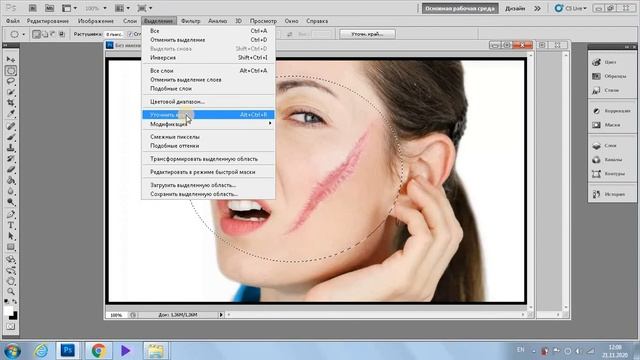Select the Hand tool

click(11, 281)
